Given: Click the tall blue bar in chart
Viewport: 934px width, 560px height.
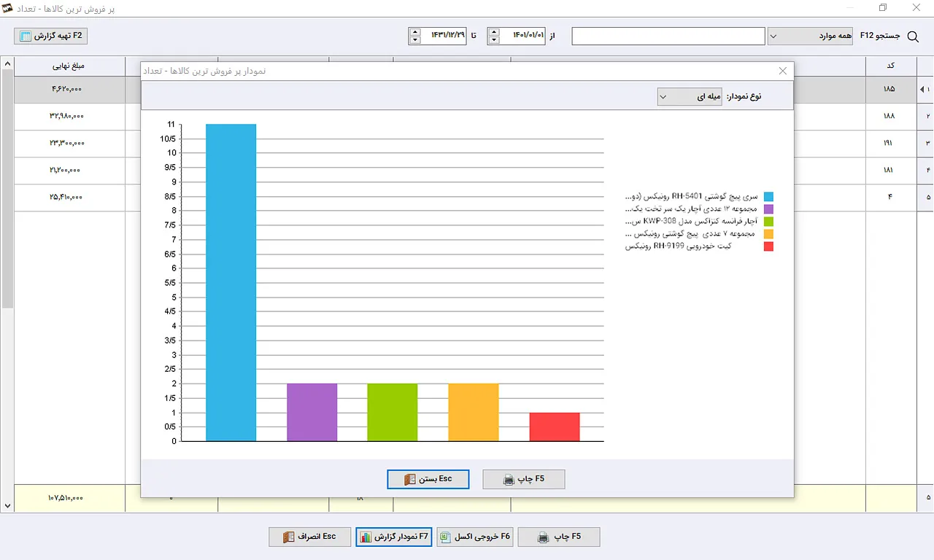Looking at the screenshot, I should point(231,283).
